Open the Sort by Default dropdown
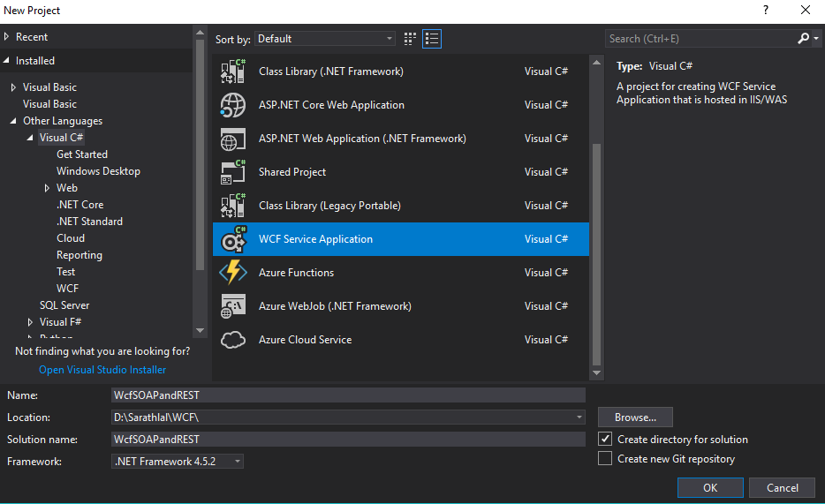Viewport: 825px width, 504px height. 325,39
